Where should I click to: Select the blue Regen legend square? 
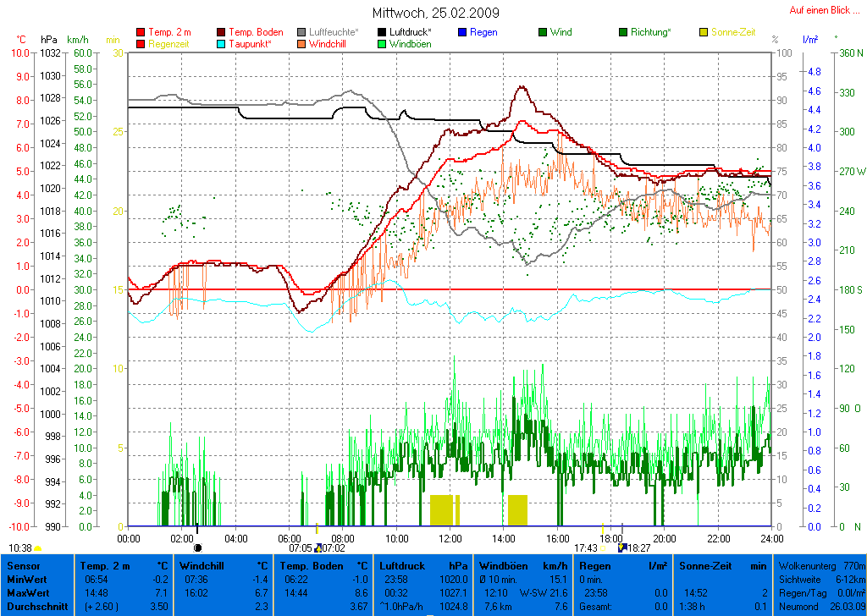(462, 32)
